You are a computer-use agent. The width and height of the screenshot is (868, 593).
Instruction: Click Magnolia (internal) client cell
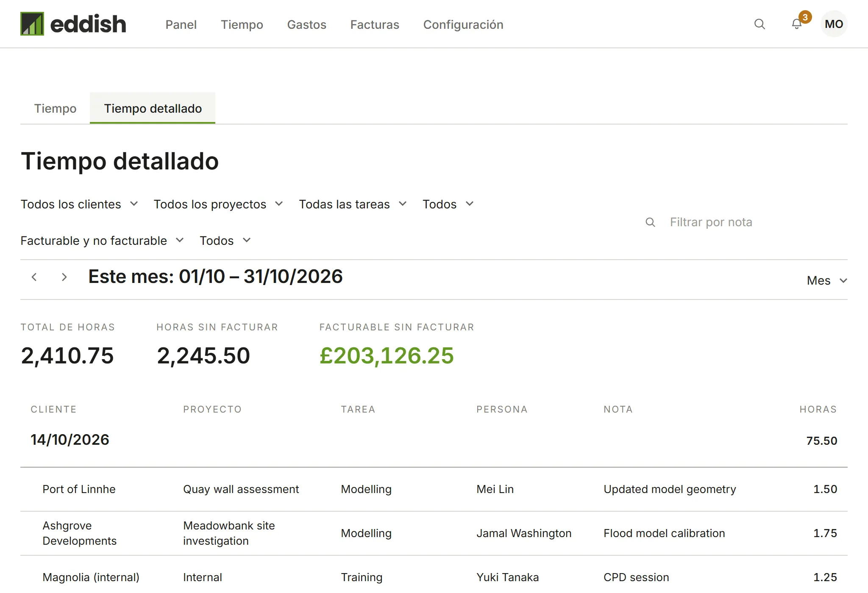pos(91,577)
